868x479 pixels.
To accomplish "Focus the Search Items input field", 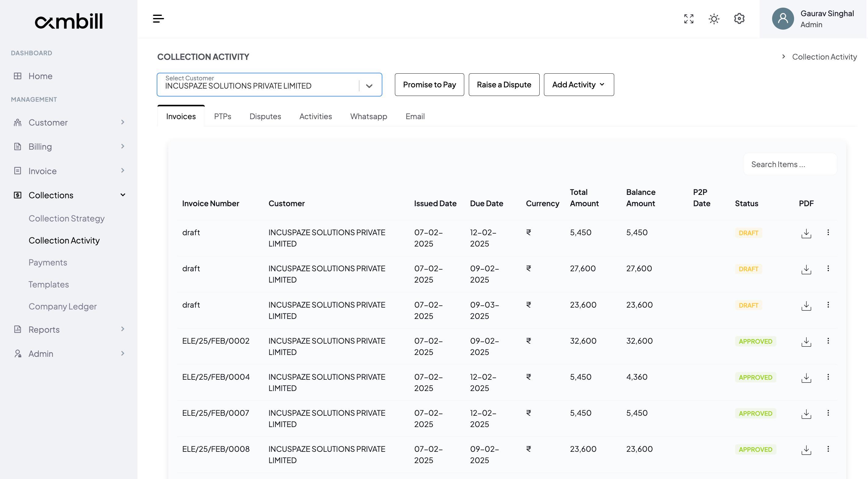I will pyautogui.click(x=790, y=164).
